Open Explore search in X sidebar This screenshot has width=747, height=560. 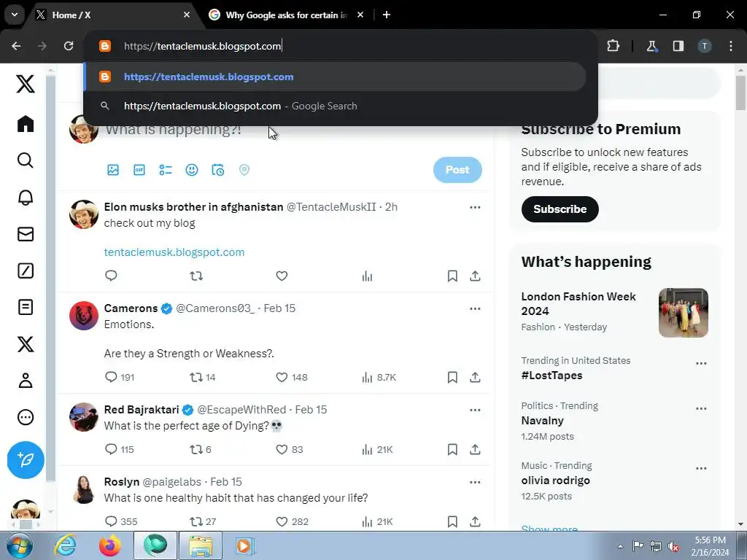click(26, 160)
